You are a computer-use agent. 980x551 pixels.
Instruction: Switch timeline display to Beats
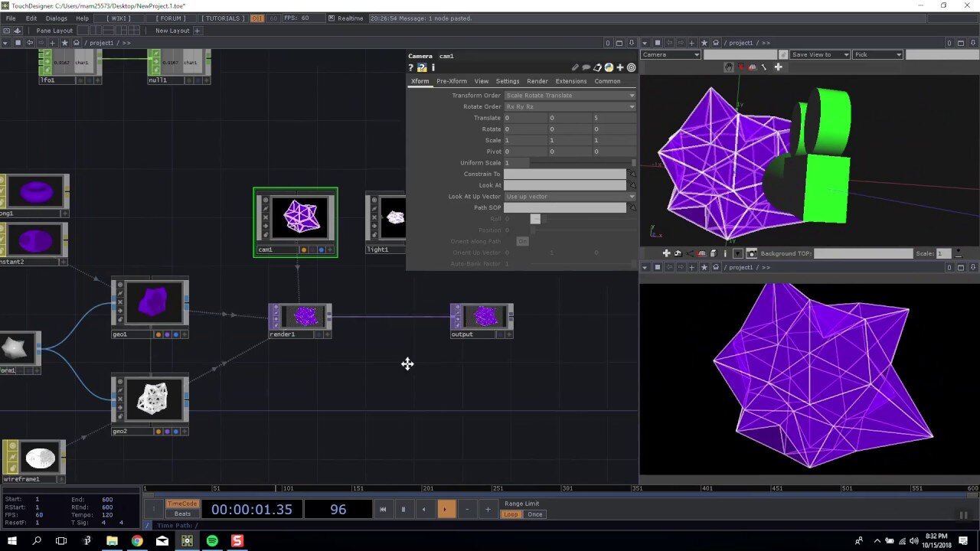tap(182, 514)
